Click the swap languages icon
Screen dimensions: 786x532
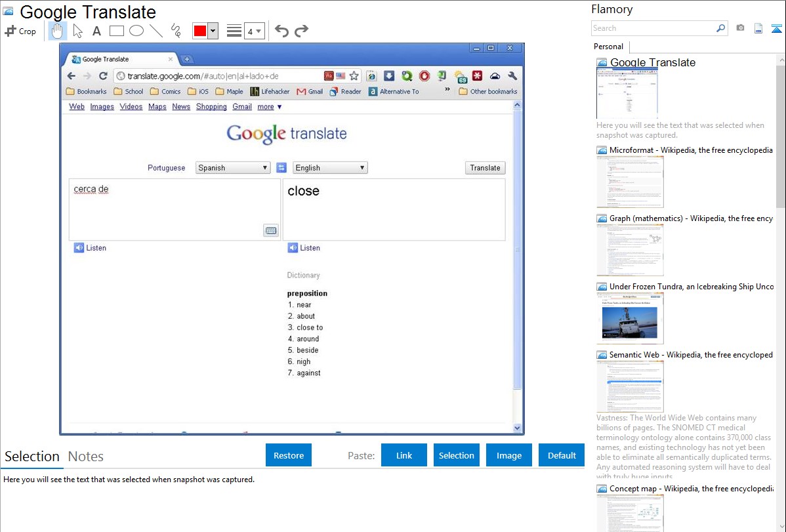click(x=281, y=167)
